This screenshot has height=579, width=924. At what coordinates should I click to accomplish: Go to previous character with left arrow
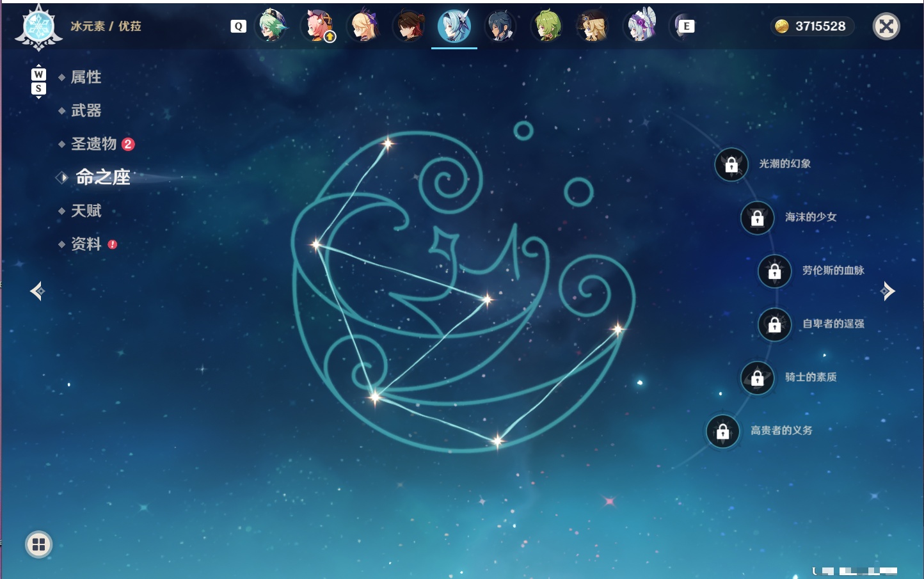[37, 291]
